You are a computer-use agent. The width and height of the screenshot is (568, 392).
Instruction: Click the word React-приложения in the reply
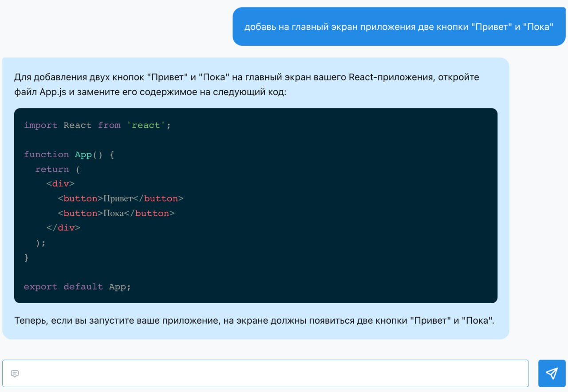click(x=391, y=77)
